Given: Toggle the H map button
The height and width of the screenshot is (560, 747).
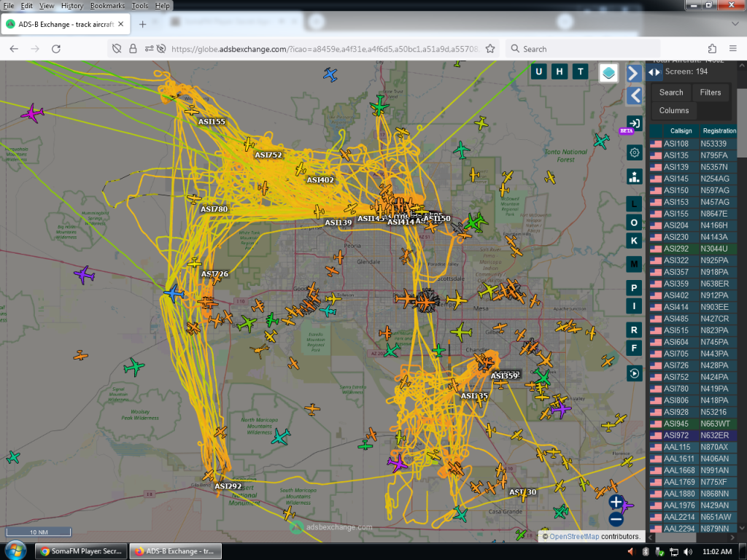Looking at the screenshot, I should [560, 72].
